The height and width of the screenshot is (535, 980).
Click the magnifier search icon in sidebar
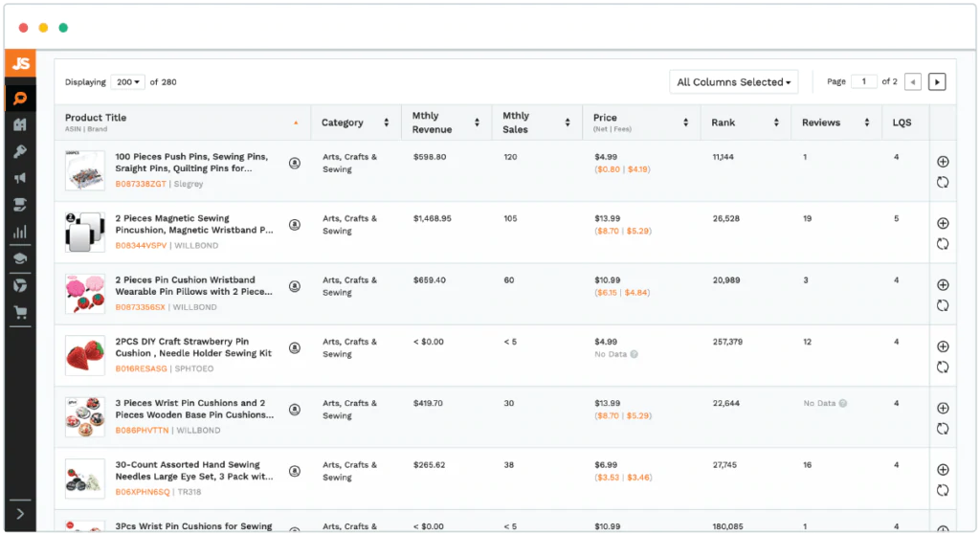[x=19, y=99]
